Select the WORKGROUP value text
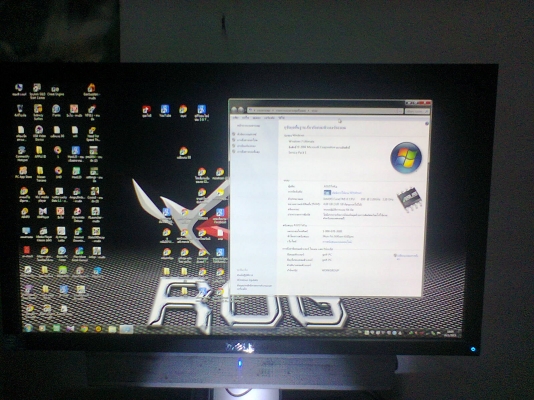534x400 pixels. coord(330,270)
